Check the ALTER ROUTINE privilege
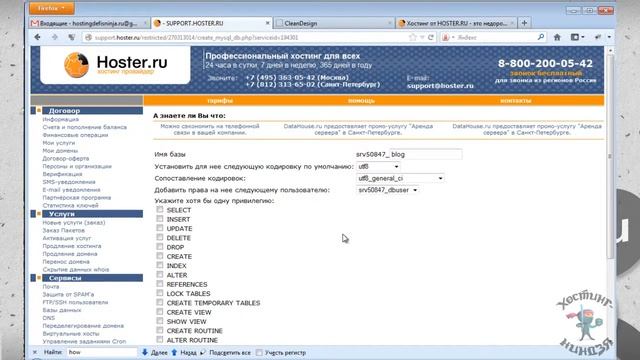640x360 pixels. point(160,340)
